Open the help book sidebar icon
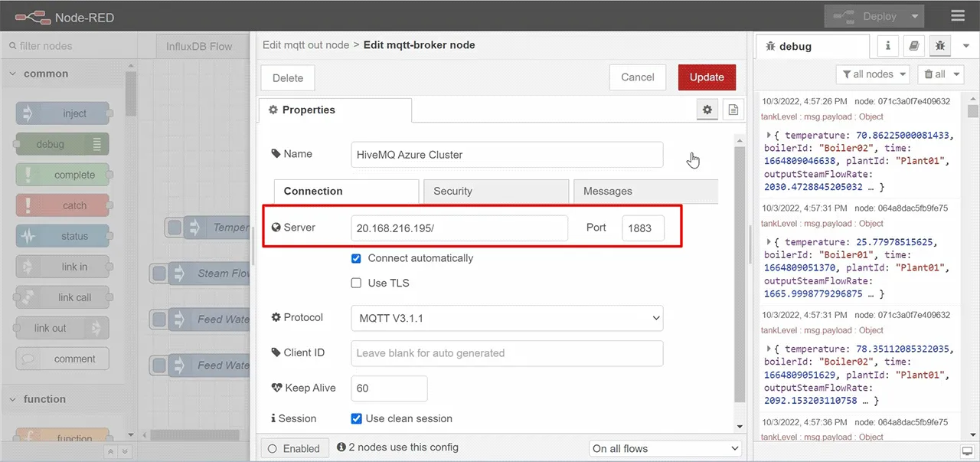This screenshot has height=462, width=980. click(x=914, y=46)
